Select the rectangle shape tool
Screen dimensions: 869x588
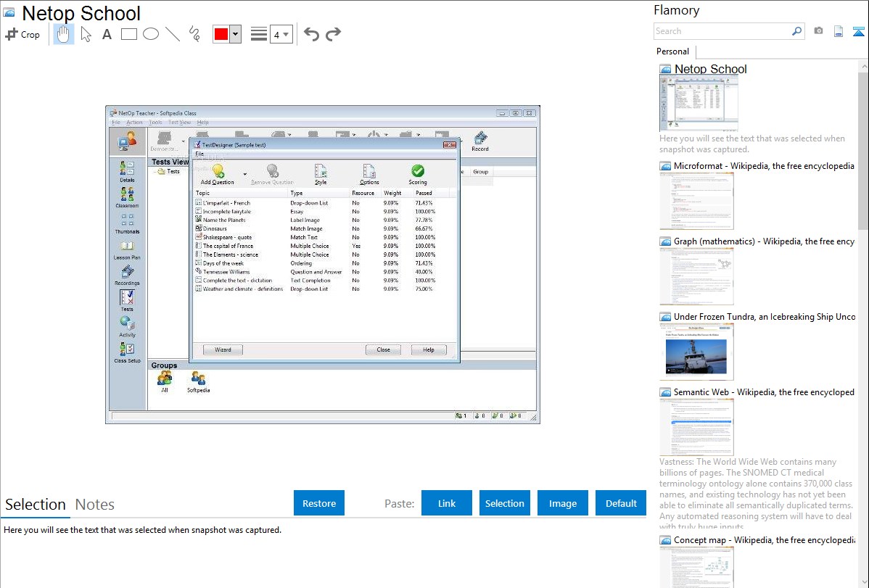pyautogui.click(x=129, y=34)
